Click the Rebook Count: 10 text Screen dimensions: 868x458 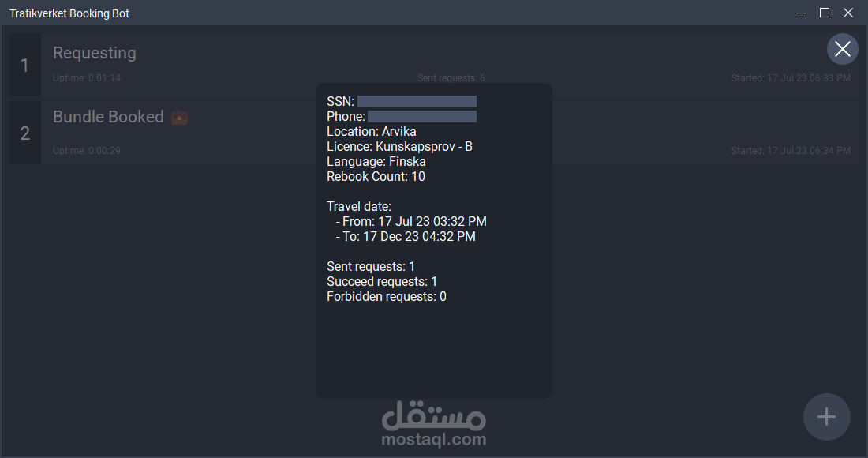376,177
